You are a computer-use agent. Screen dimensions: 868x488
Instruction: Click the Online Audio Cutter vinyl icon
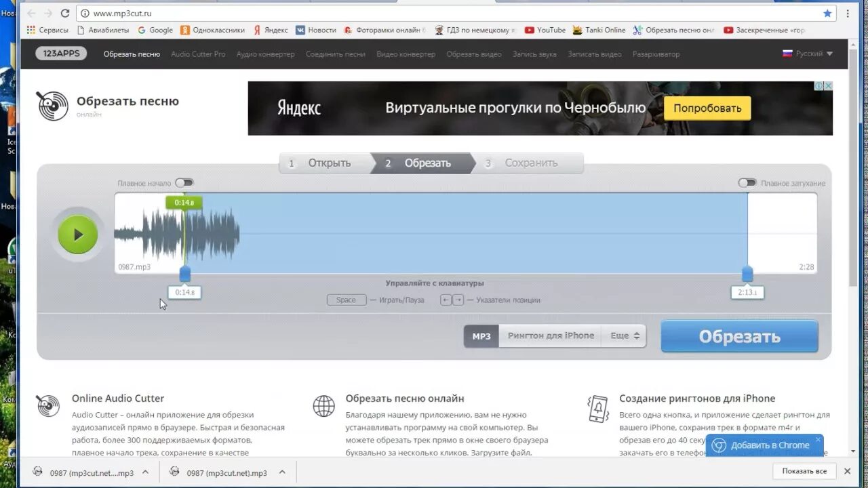[48, 406]
